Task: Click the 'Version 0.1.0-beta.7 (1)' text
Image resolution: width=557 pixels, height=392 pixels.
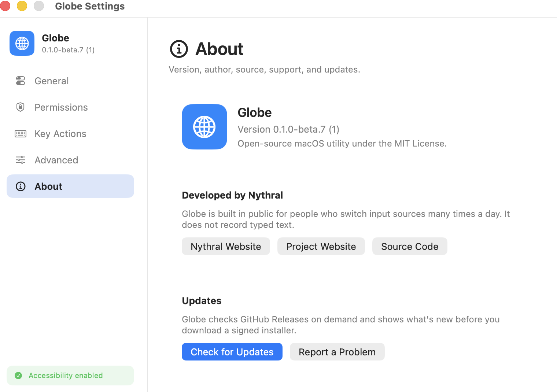Action: (288, 129)
